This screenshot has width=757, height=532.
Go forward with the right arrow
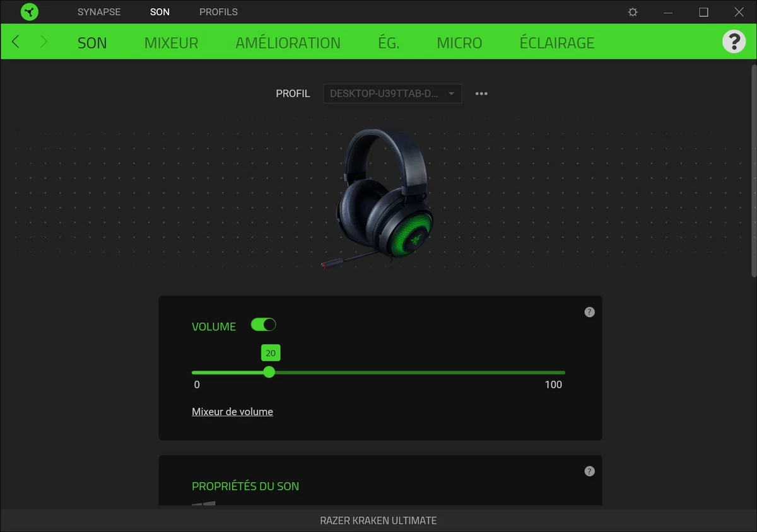(x=44, y=42)
